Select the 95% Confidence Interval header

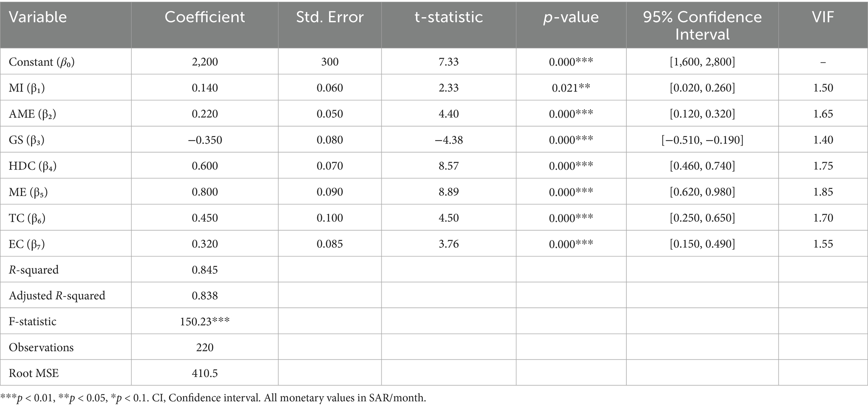pos(702,25)
